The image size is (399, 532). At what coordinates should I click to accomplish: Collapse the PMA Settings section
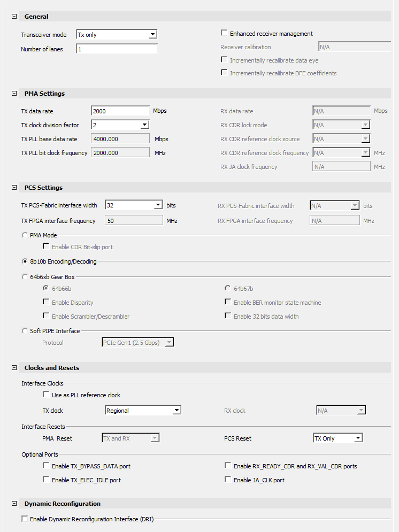tap(14, 94)
